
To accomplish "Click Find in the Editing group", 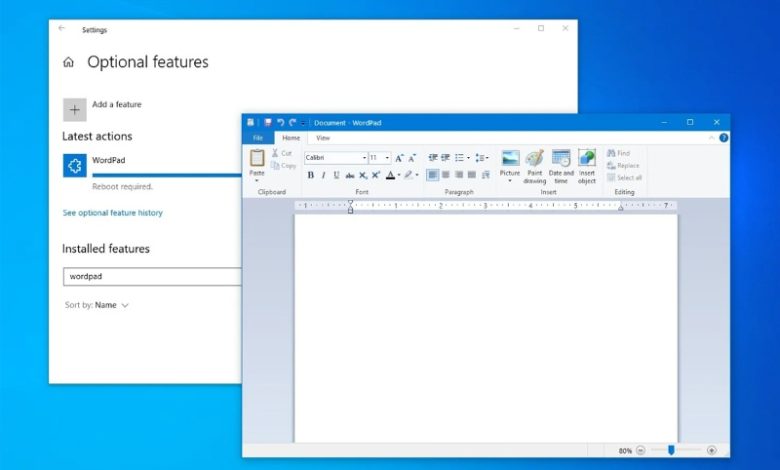I will [618, 153].
